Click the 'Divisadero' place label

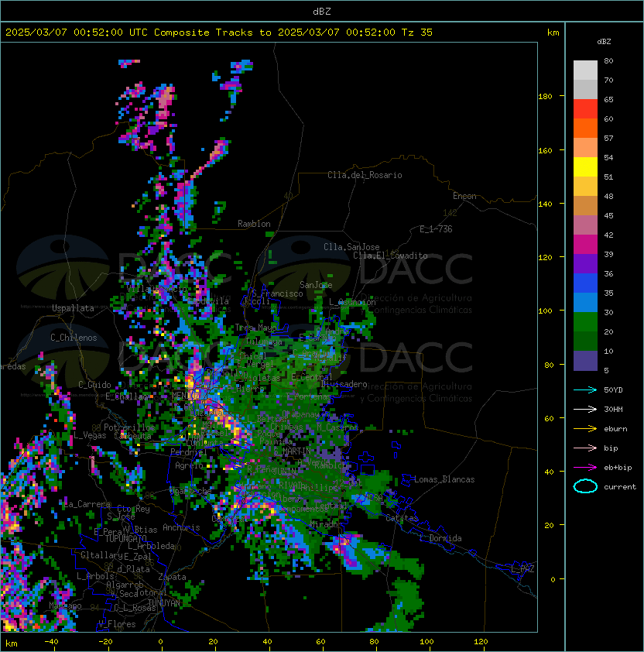(344, 384)
